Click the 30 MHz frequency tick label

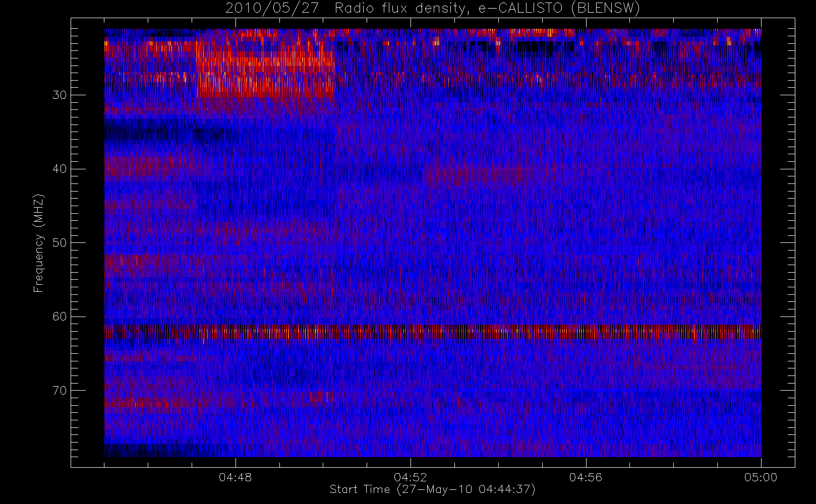point(60,95)
